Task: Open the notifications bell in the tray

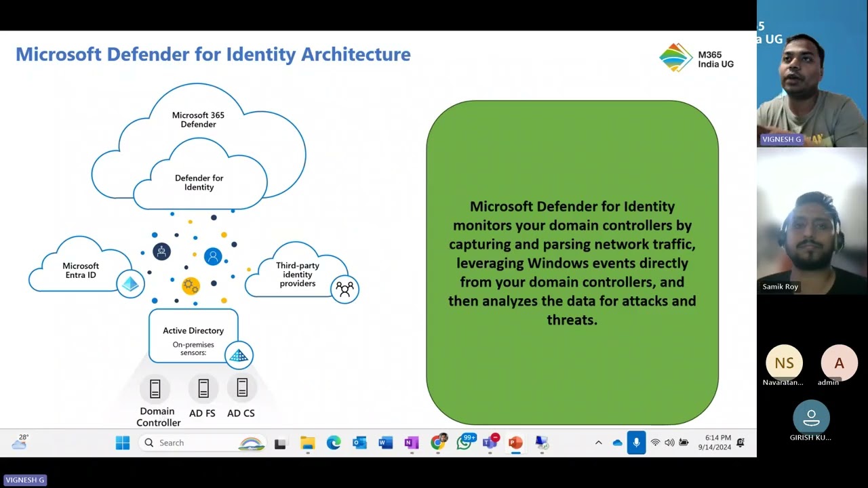Action: 741,443
